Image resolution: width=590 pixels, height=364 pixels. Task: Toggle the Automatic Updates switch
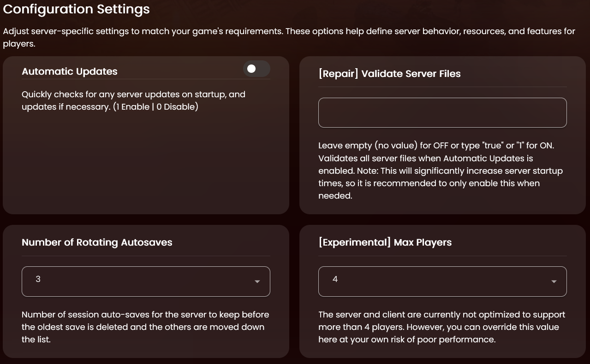[256, 69]
